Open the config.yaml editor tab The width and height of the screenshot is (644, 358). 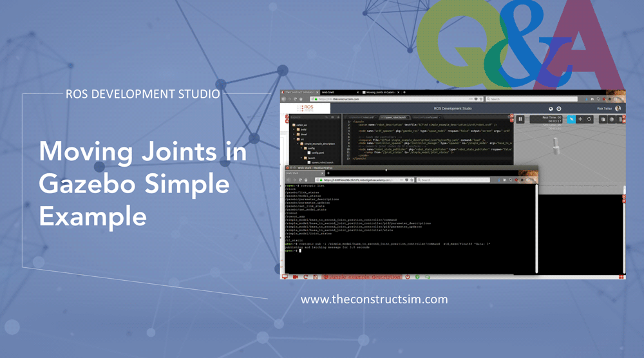click(427, 117)
